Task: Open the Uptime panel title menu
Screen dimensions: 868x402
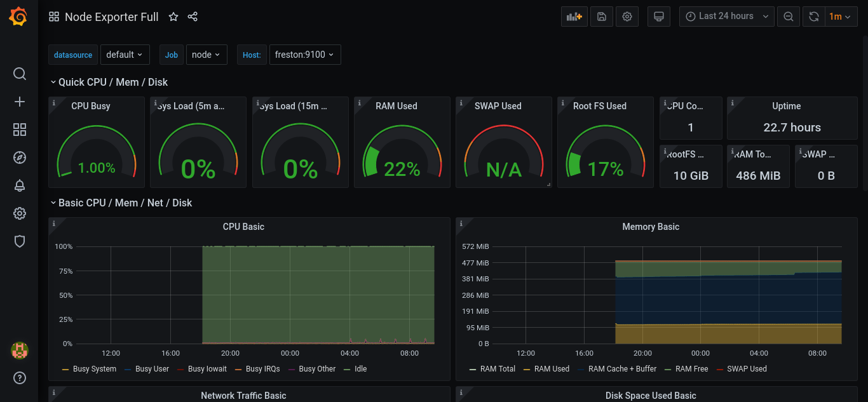Action: (787, 106)
